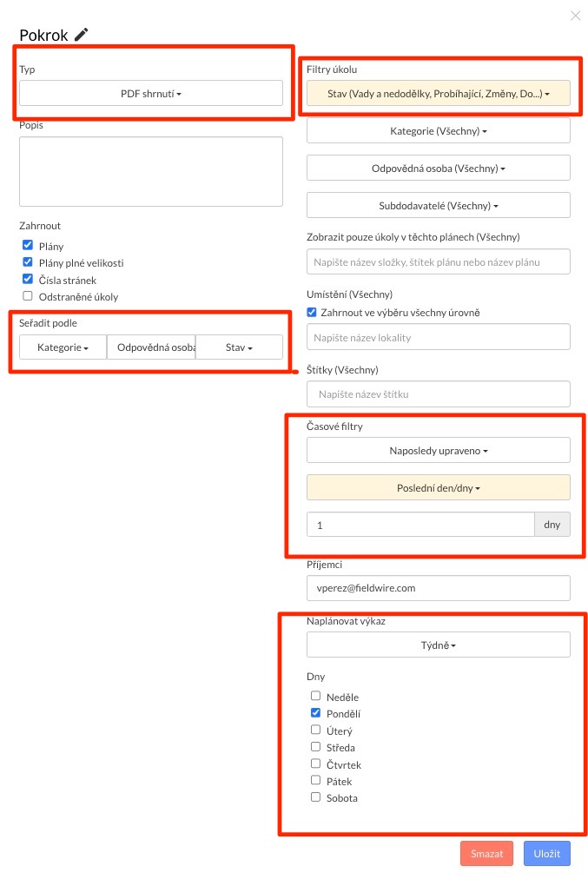
Task: Select the Kategorie sort-by dropdown
Action: click(63, 347)
